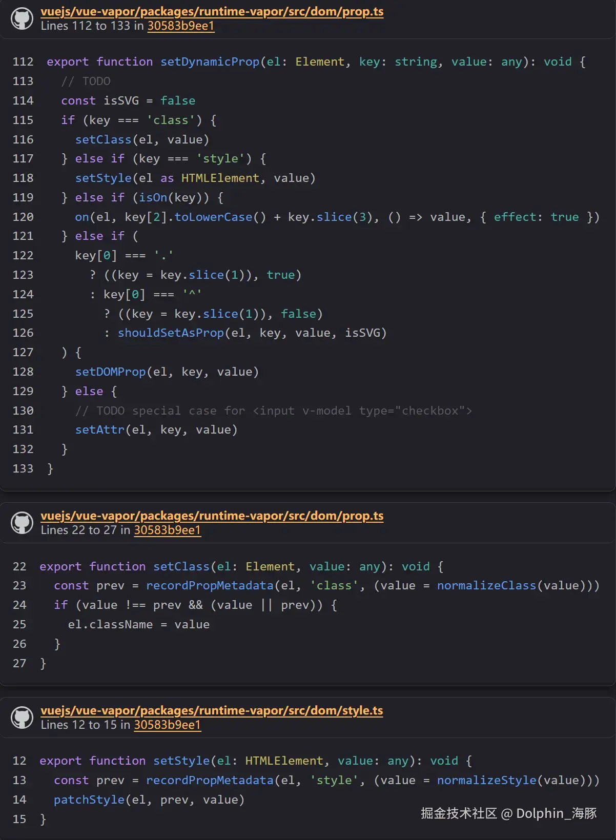Click 'el.className = value' line
The image size is (616, 840).
(139, 625)
